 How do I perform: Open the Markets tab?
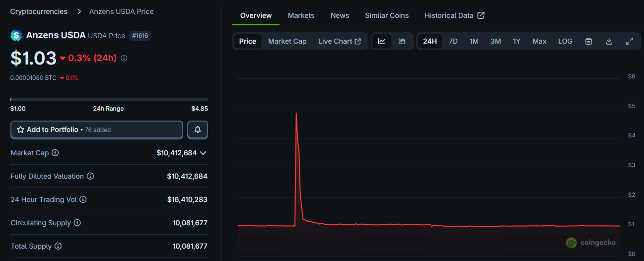[x=301, y=15]
